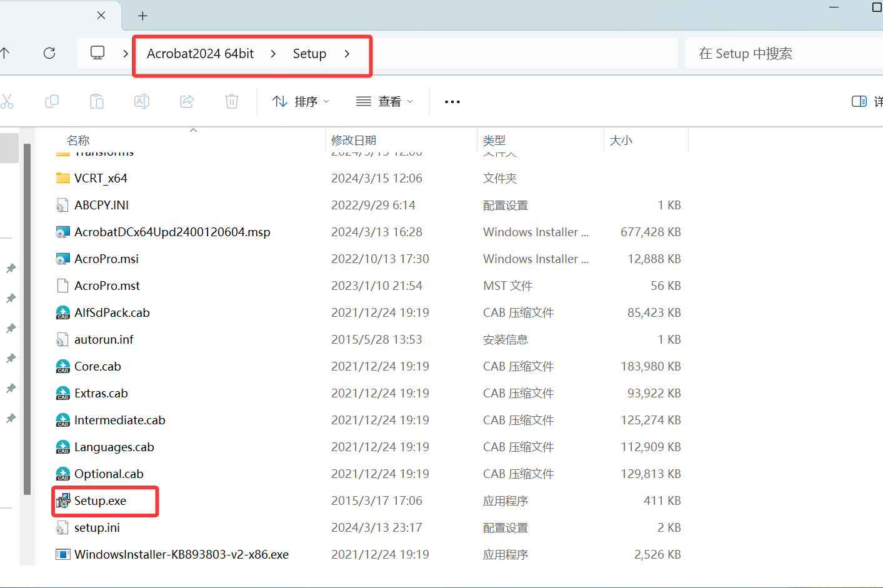Image resolution: width=883 pixels, height=588 pixels.
Task: Click the 2023/1/10 21:54 date cell
Action: tap(377, 286)
